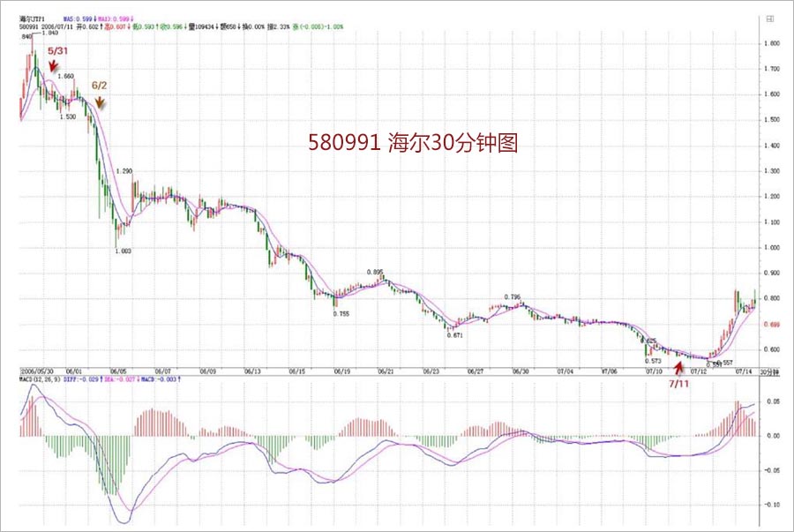
Task: Click the DEA value in MACD header
Action: (124, 379)
